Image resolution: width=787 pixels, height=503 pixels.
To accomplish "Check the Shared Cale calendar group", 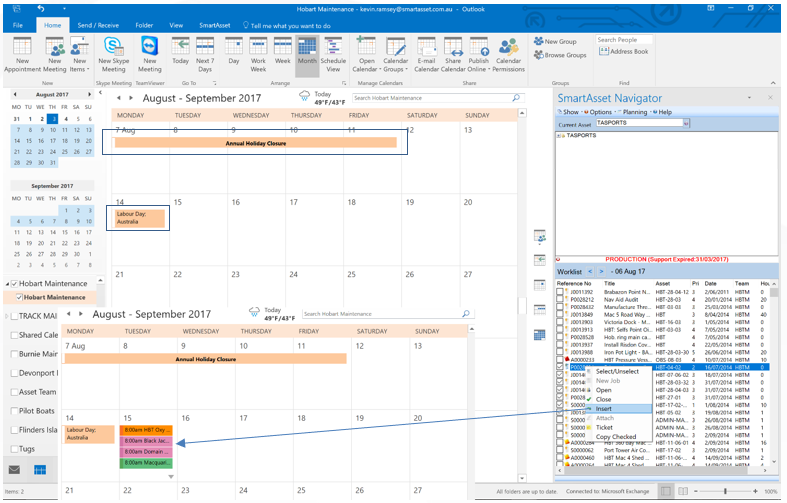I will point(14,335).
